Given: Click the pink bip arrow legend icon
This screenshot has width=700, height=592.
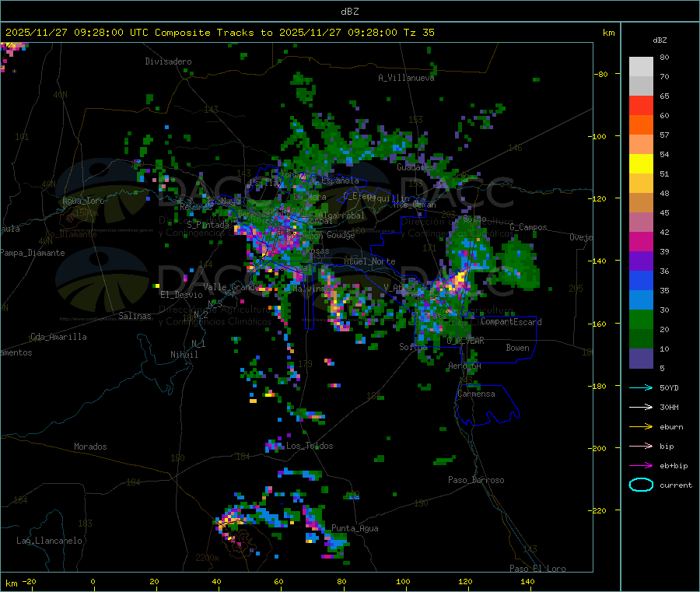Looking at the screenshot, I should click(x=641, y=446).
